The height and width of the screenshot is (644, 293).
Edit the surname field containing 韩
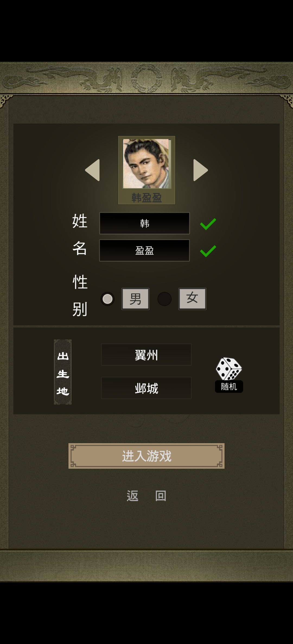click(x=144, y=223)
